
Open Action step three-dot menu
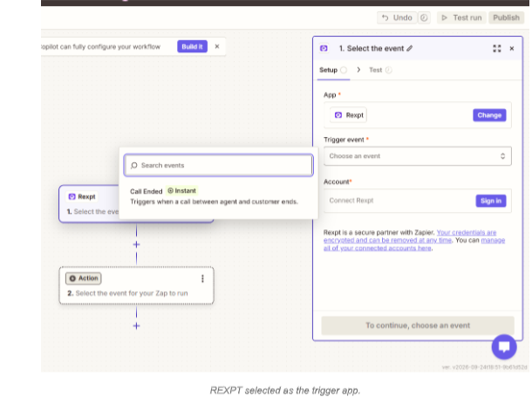click(x=202, y=278)
